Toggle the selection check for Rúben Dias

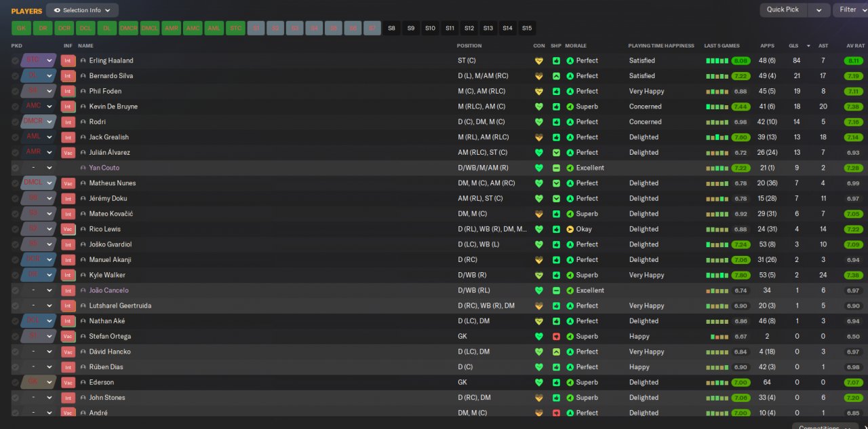point(15,367)
